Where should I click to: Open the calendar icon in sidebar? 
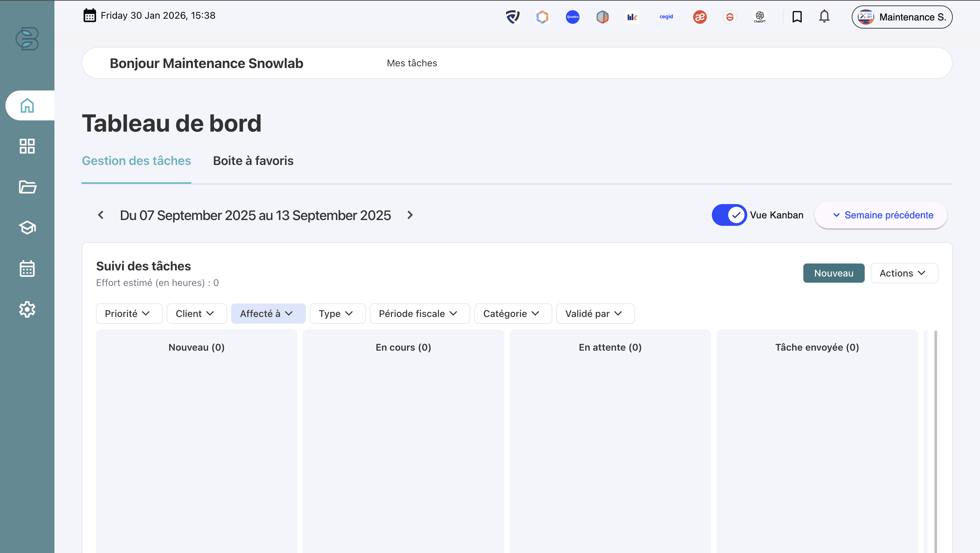point(27,269)
